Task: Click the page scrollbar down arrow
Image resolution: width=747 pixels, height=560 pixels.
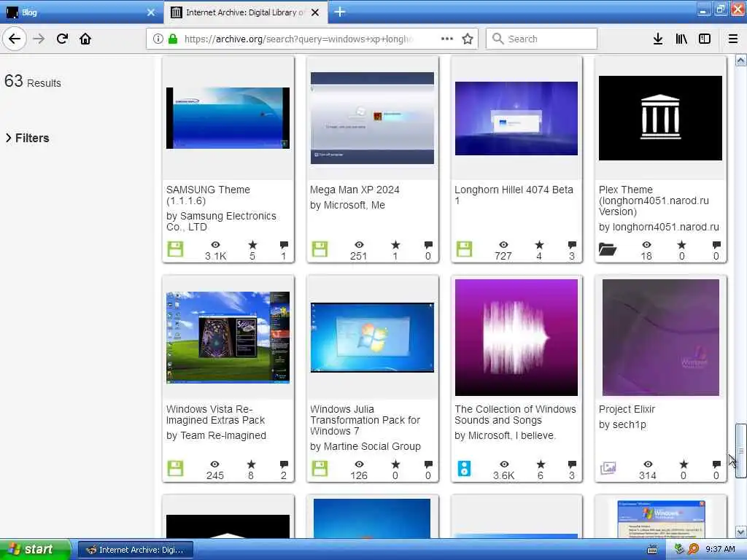Action: pos(741,532)
